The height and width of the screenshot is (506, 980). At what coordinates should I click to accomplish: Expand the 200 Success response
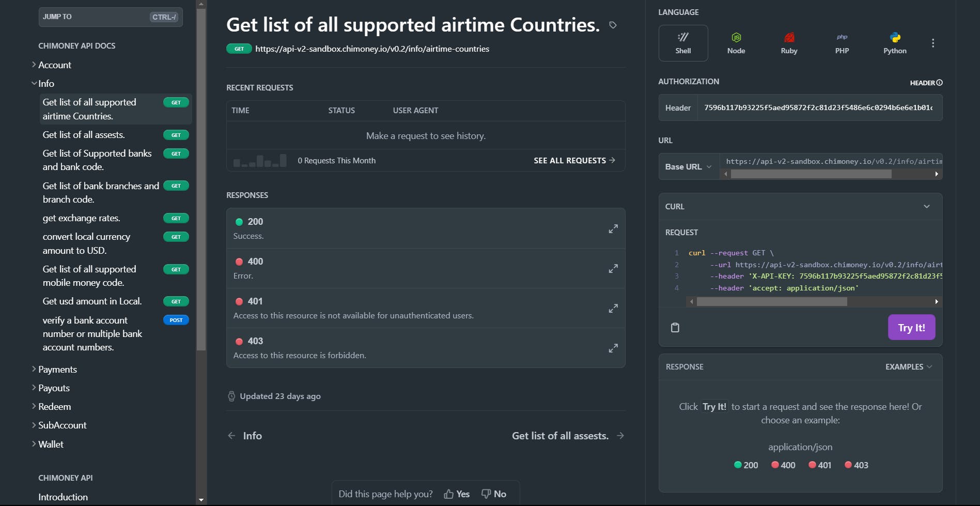[613, 228]
